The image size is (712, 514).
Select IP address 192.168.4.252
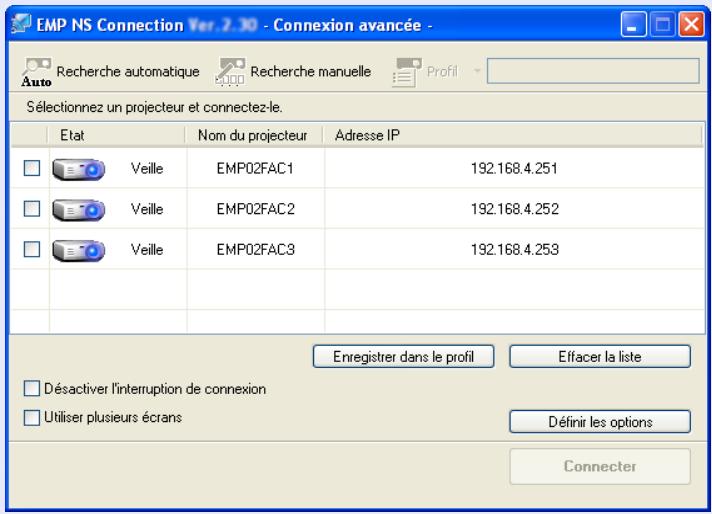[514, 209]
